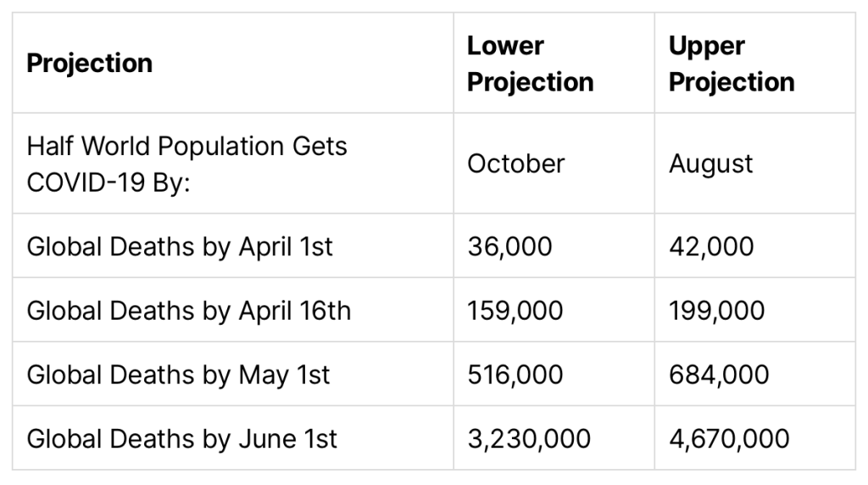The image size is (868, 485).
Task: Select Global Deaths by May 1st label
Action: click(178, 375)
